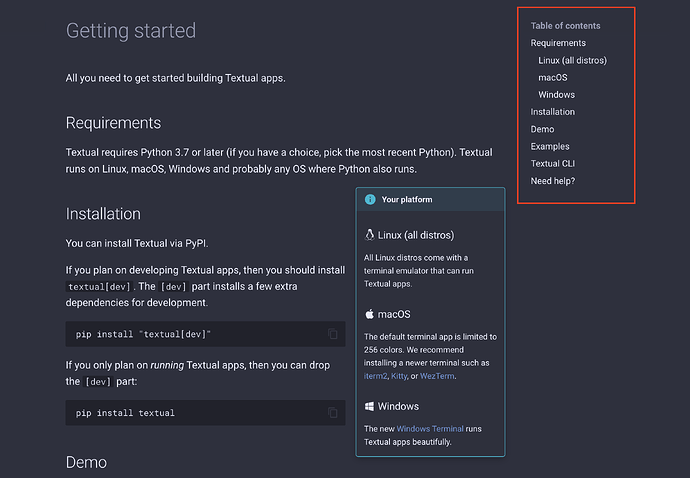Click the macOS heading in platform box
The width and height of the screenshot is (690, 478).
[x=394, y=314]
